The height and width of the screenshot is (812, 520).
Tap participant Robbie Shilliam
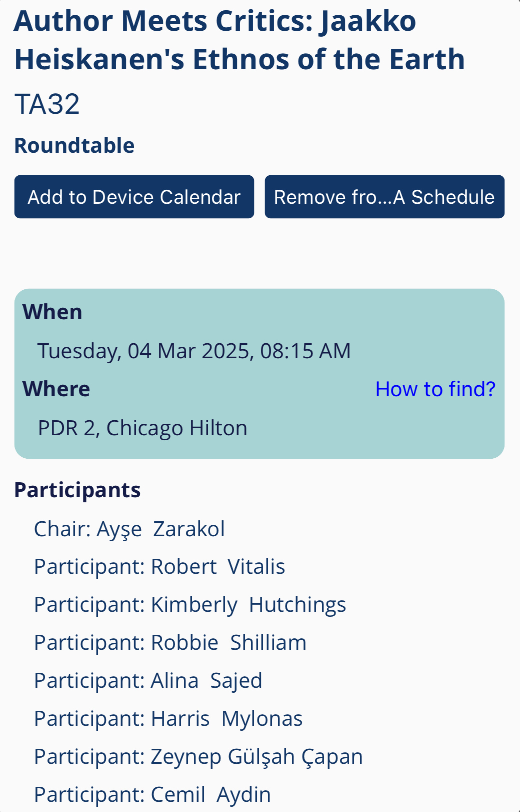pyautogui.click(x=170, y=642)
